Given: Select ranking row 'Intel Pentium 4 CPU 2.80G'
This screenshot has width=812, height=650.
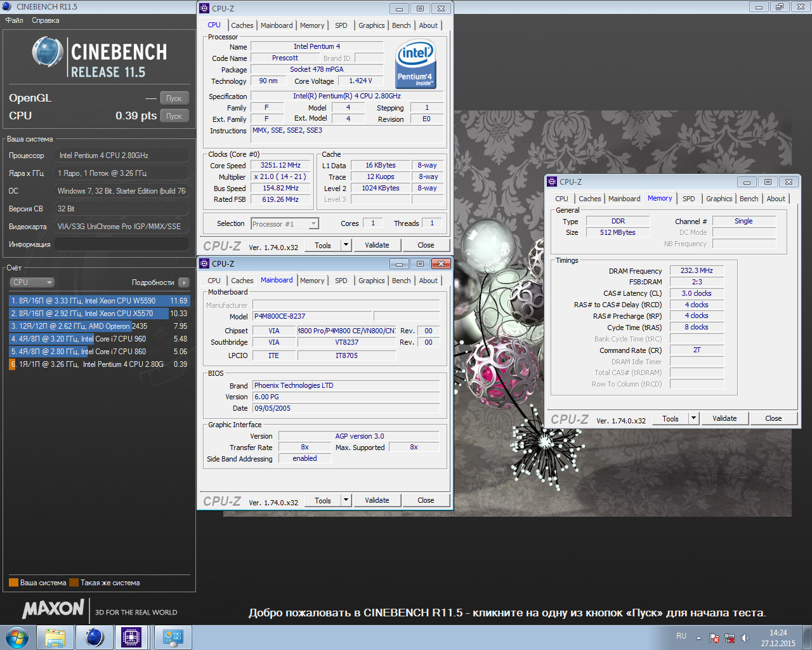Looking at the screenshot, I should coord(99,364).
